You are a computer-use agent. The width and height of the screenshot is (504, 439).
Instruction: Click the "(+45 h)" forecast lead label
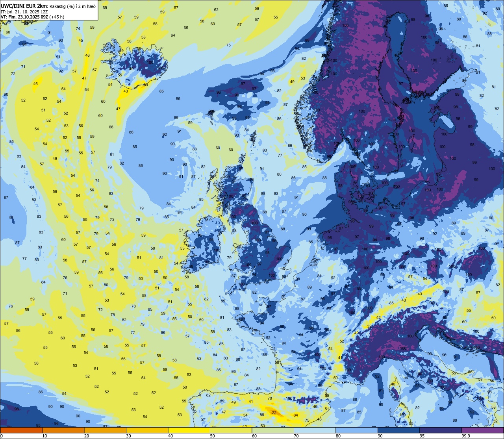click(56, 17)
